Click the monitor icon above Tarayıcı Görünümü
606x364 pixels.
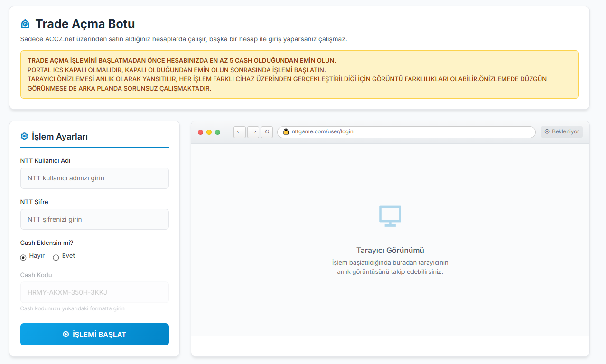(390, 216)
